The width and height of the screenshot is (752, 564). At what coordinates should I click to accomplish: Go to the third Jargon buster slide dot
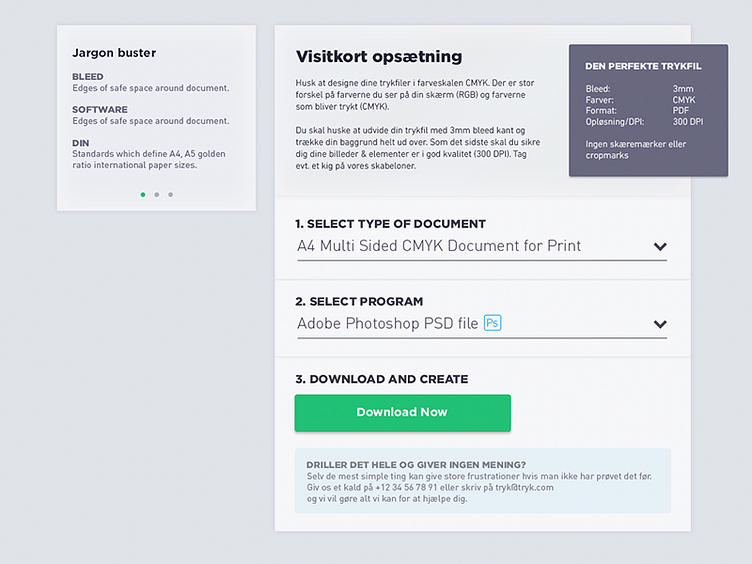171,194
